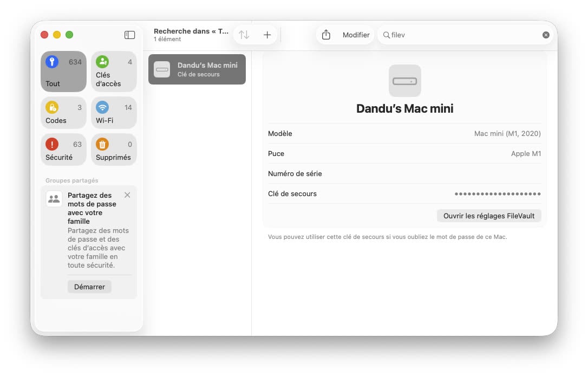This screenshot has height=376, width=588.
Task: Click the red close window button
Action: click(x=44, y=35)
